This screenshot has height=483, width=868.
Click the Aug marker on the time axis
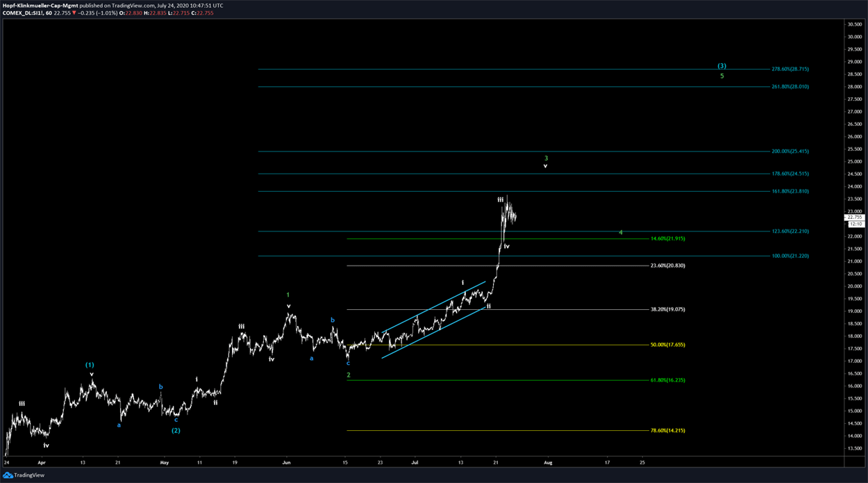pos(547,461)
